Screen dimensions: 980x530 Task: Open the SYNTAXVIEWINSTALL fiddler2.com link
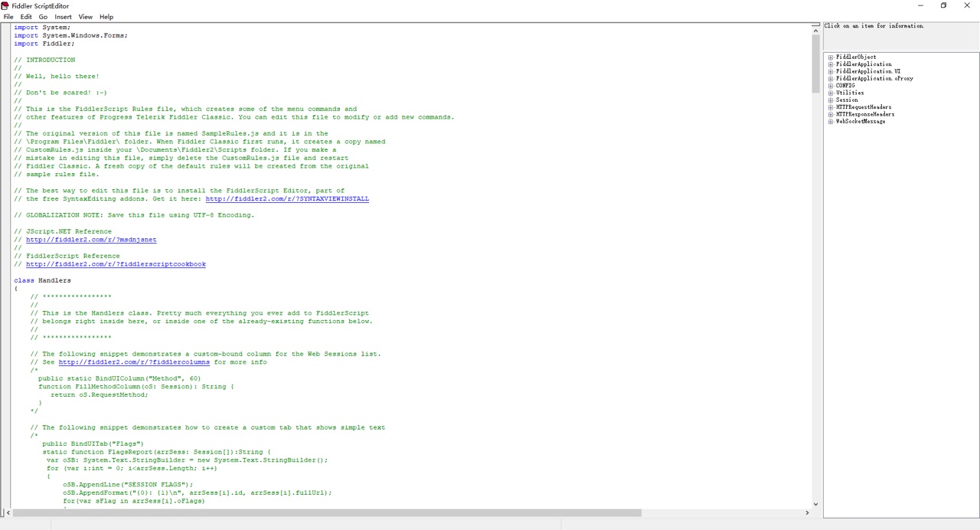point(287,199)
